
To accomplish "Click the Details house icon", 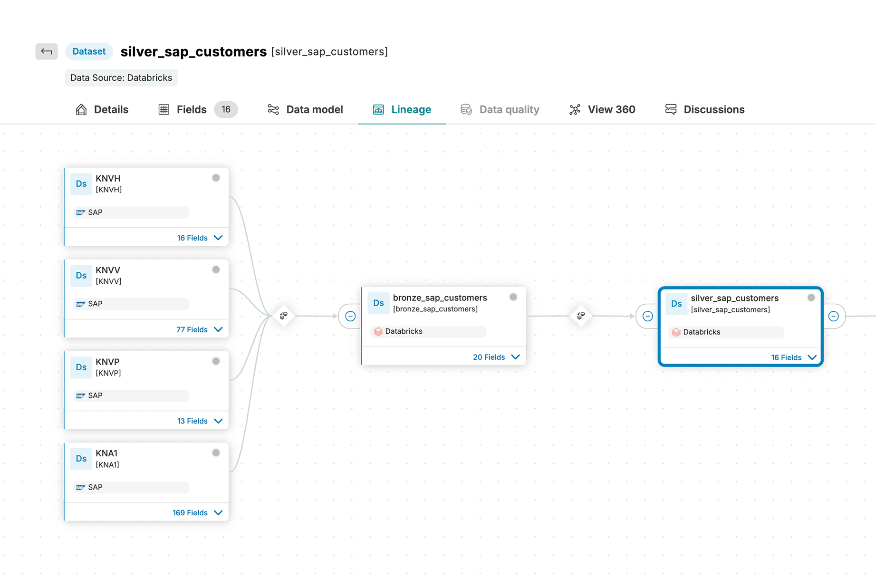I will click(x=81, y=109).
